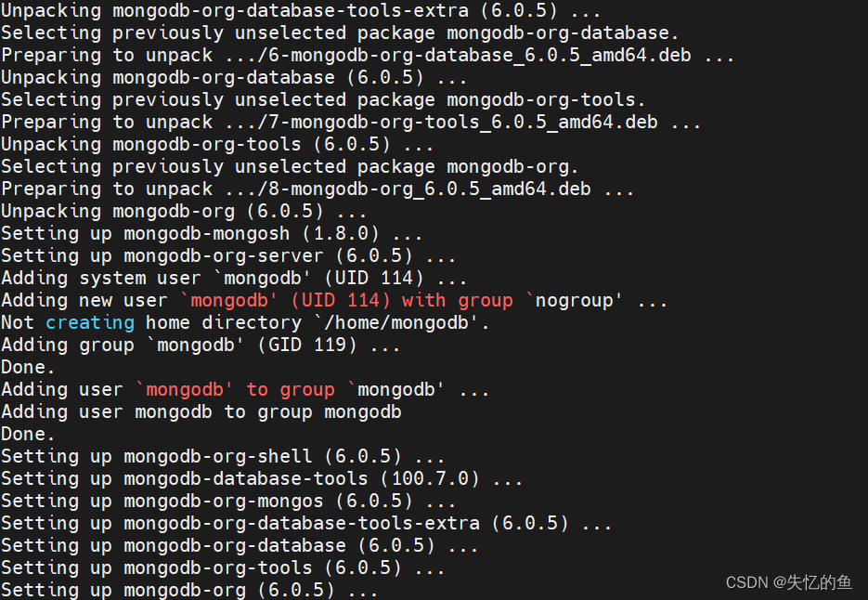Click 'Setting up mongodb-org-database-tools-extra' line
The width and height of the screenshot is (868, 600).
click(x=306, y=523)
